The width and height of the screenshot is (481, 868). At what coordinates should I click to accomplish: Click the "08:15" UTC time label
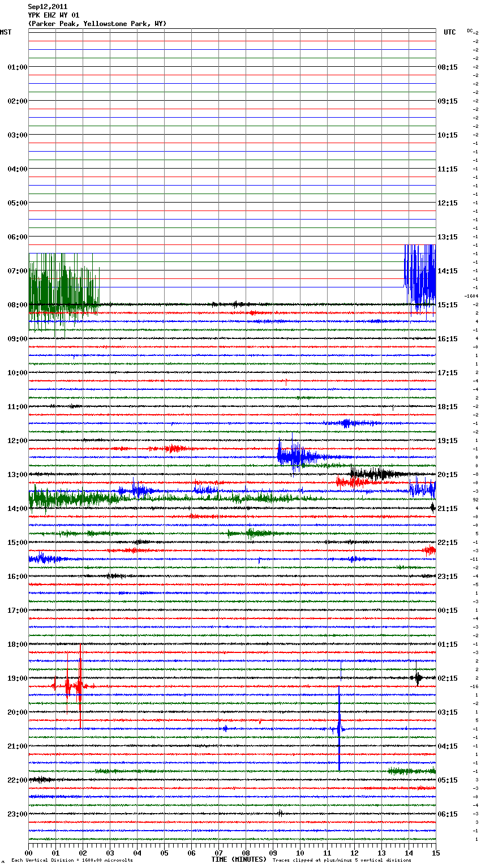pyautogui.click(x=448, y=67)
